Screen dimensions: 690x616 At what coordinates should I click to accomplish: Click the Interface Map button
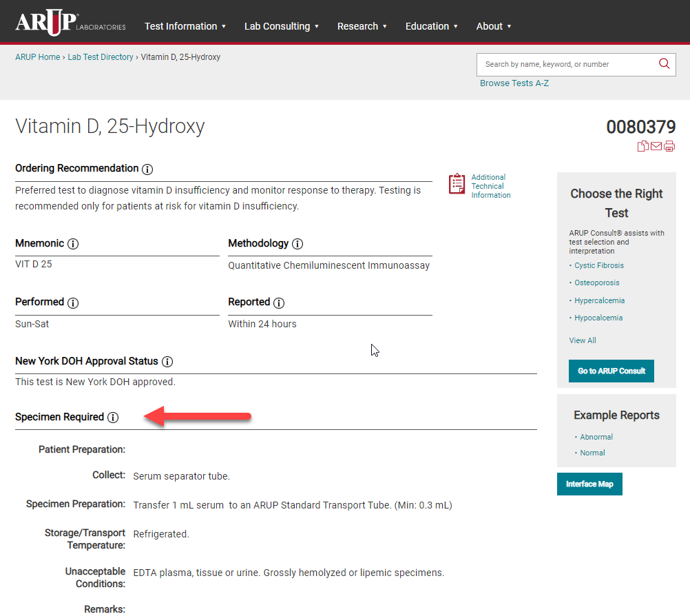tap(589, 484)
